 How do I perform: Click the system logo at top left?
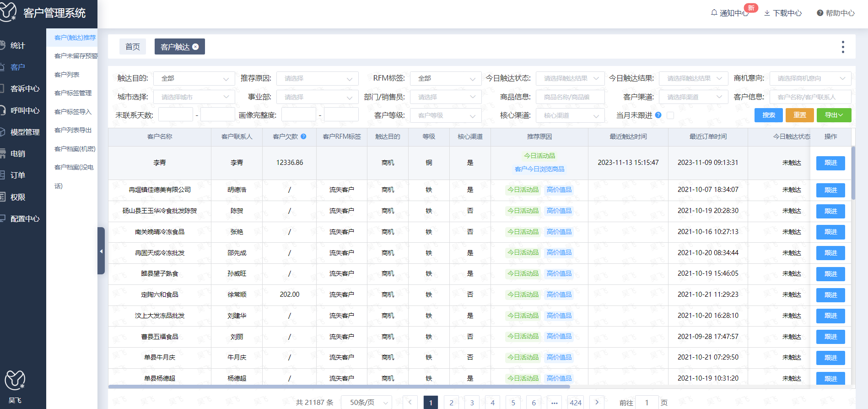(x=9, y=11)
